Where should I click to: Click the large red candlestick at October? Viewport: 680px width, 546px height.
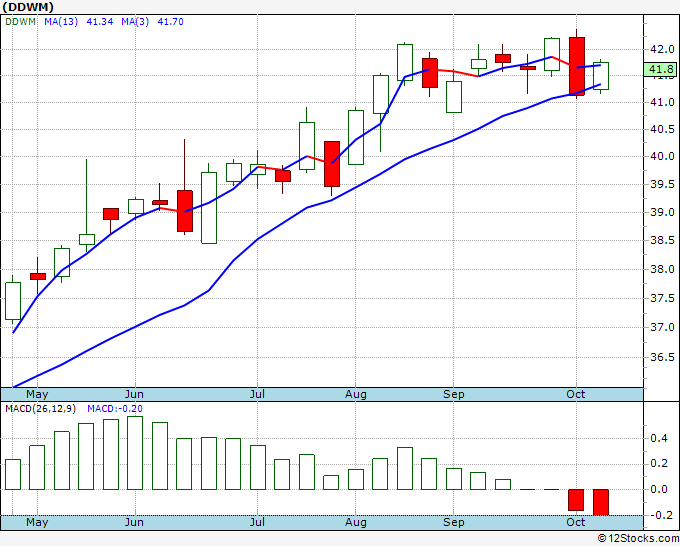(577, 66)
